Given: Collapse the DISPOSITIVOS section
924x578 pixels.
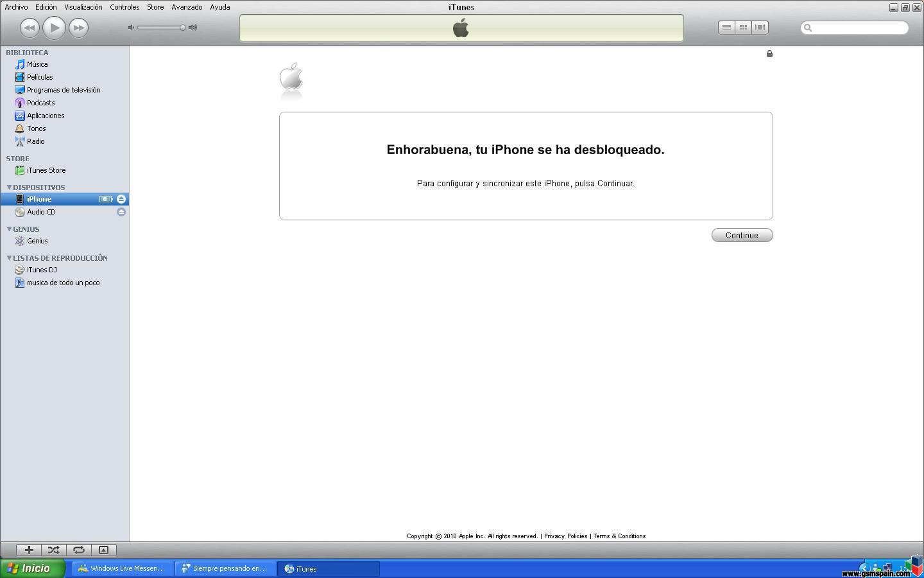Looking at the screenshot, I should coord(9,188).
